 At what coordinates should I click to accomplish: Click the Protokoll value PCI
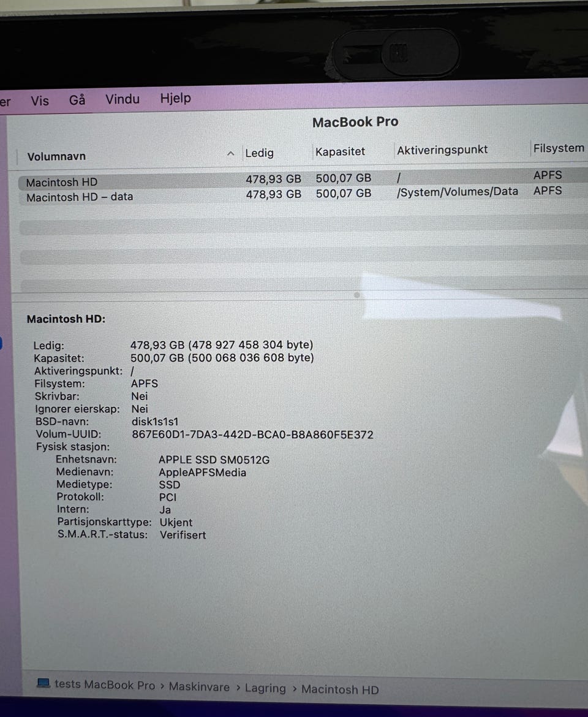coord(168,497)
